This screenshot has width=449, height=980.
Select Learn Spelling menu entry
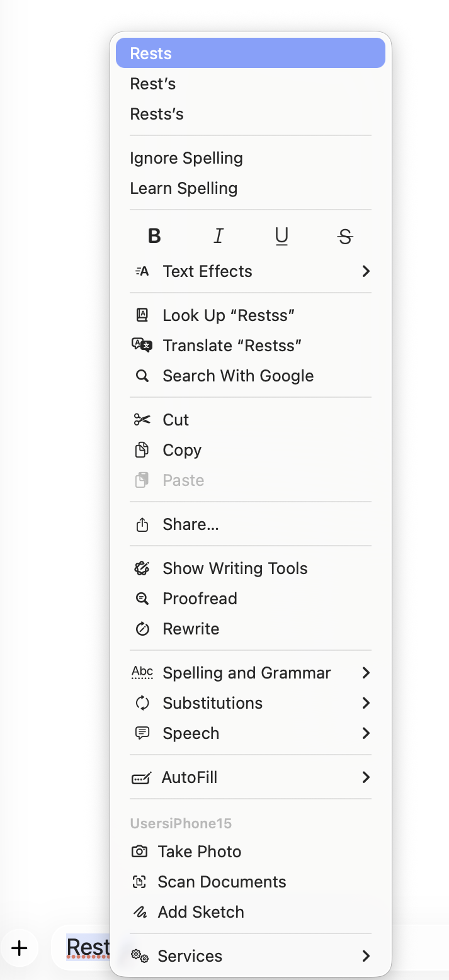(184, 188)
